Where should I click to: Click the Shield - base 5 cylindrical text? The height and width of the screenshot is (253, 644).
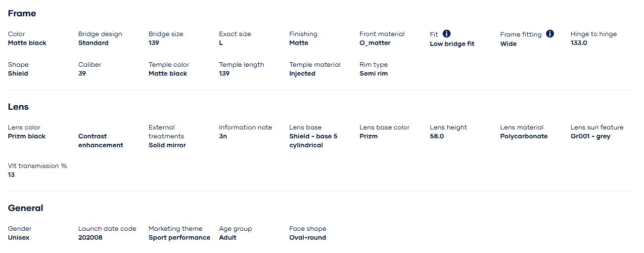click(313, 141)
